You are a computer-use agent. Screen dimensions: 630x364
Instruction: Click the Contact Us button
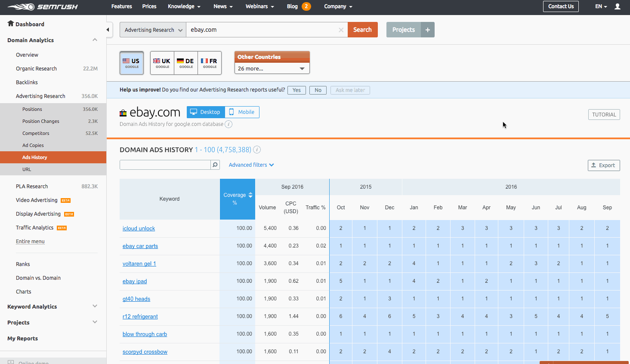[x=561, y=6]
